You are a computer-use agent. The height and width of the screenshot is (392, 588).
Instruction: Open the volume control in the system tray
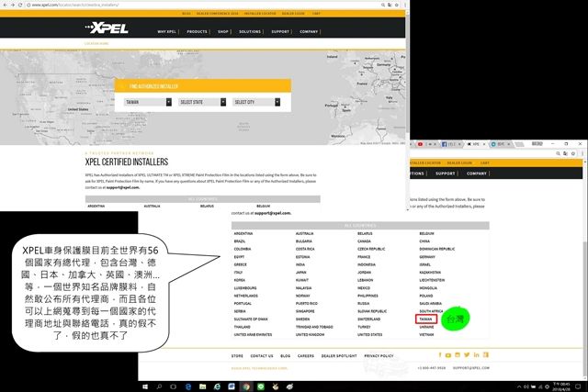pyautogui.click(x=526, y=386)
